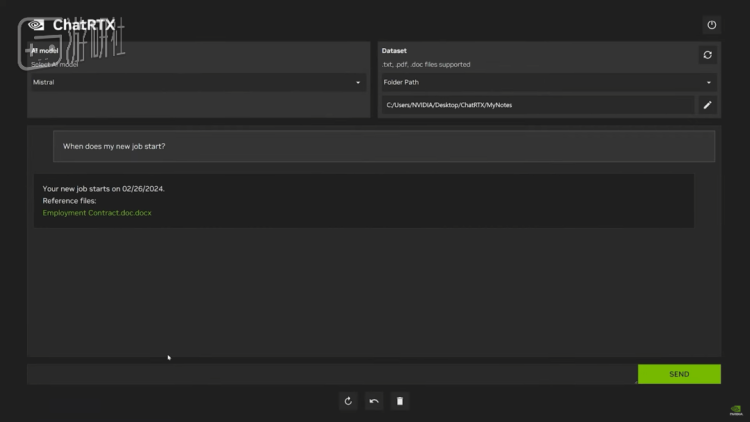The image size is (750, 422).
Task: Click the message box resize handle beside SEND
Action: 635,382
